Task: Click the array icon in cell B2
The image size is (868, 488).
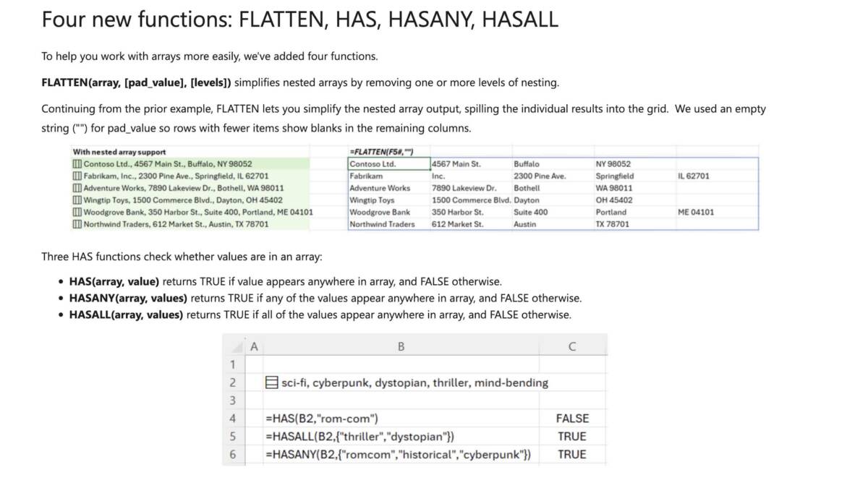Action: 273,382
